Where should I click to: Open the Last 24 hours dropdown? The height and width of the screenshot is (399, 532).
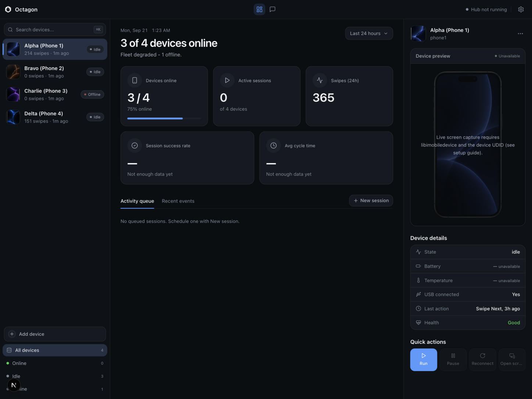pyautogui.click(x=369, y=33)
